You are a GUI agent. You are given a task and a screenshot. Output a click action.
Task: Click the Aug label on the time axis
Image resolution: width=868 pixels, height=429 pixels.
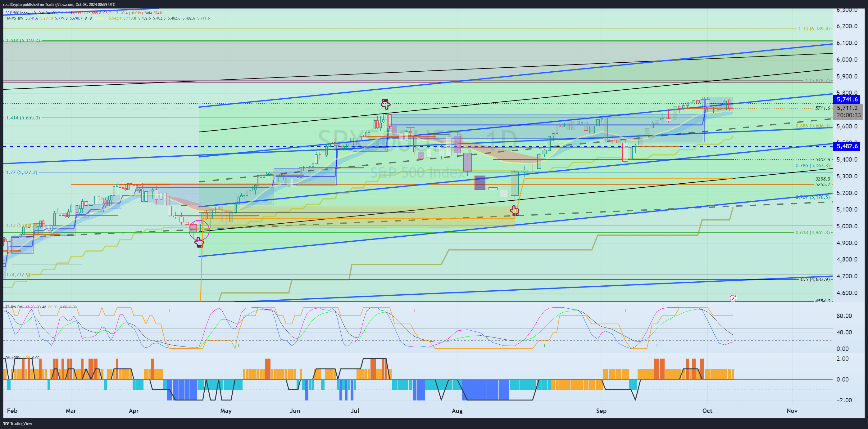click(x=457, y=411)
